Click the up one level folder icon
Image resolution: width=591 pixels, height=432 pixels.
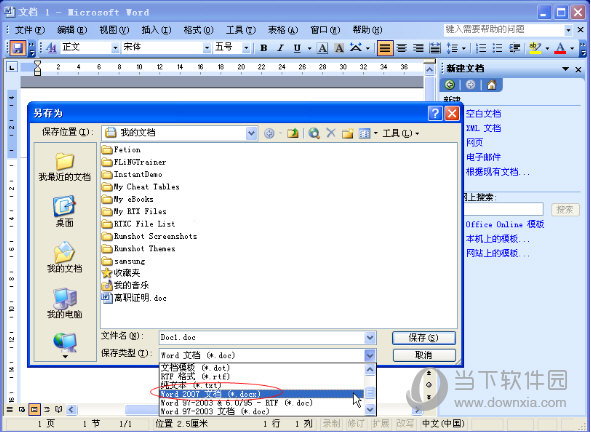[x=293, y=133]
